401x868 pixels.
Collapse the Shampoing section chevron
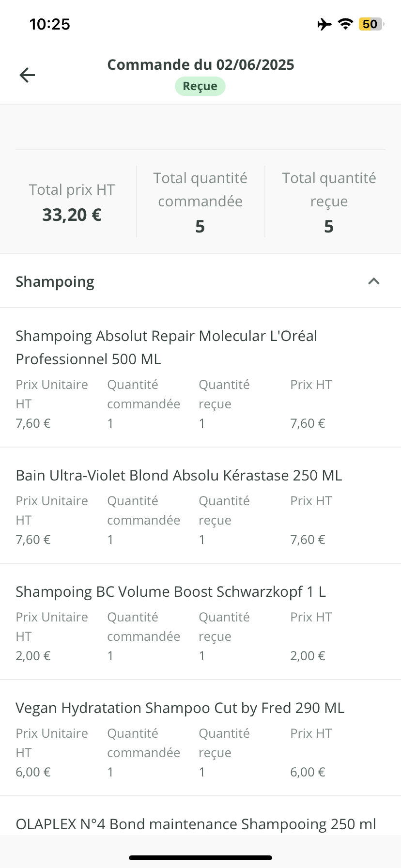click(x=373, y=281)
